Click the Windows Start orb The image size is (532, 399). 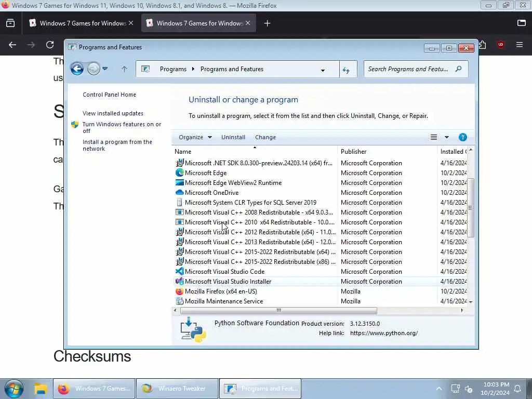pos(14,389)
